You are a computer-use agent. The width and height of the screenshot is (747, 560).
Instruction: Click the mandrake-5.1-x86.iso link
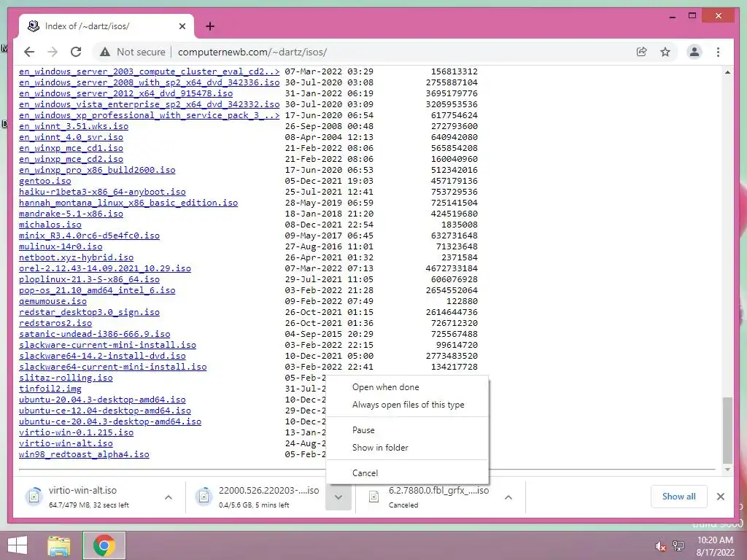pos(71,214)
